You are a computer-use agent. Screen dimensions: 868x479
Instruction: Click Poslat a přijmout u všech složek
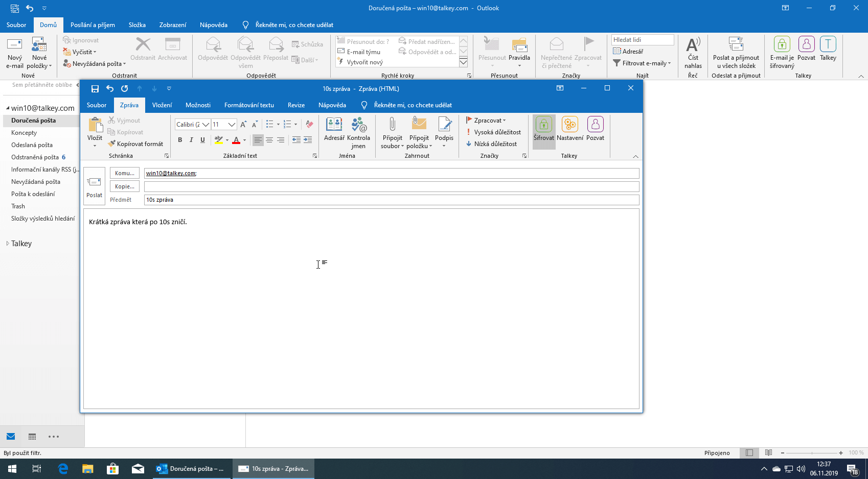[x=736, y=53]
